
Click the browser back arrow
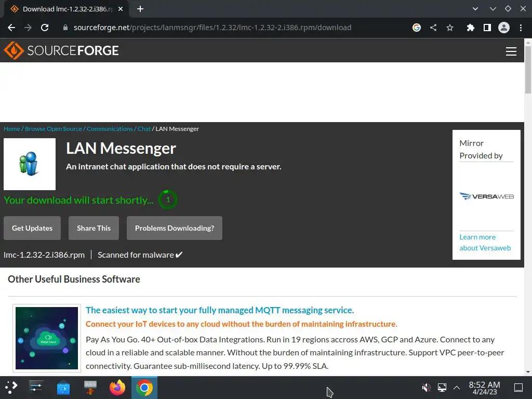(x=11, y=28)
